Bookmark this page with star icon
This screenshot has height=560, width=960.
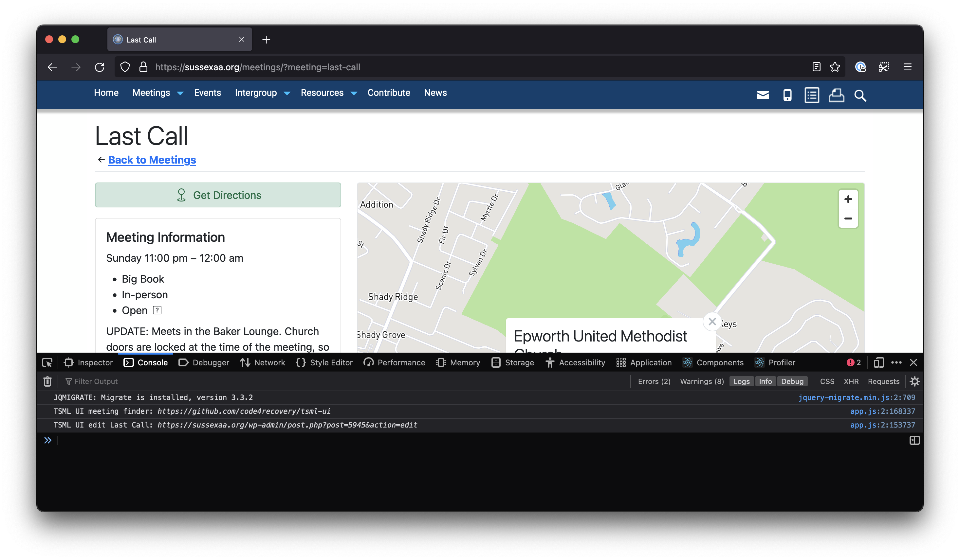coord(835,67)
